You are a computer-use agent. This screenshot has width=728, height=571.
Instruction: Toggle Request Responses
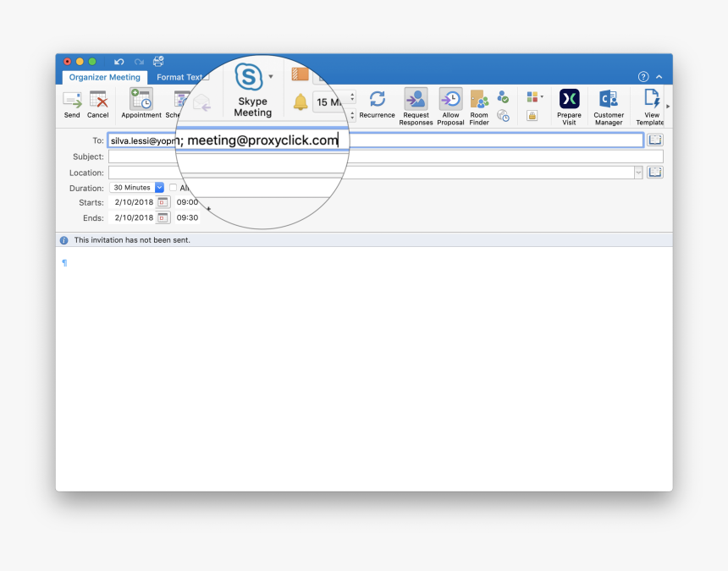[x=416, y=107]
